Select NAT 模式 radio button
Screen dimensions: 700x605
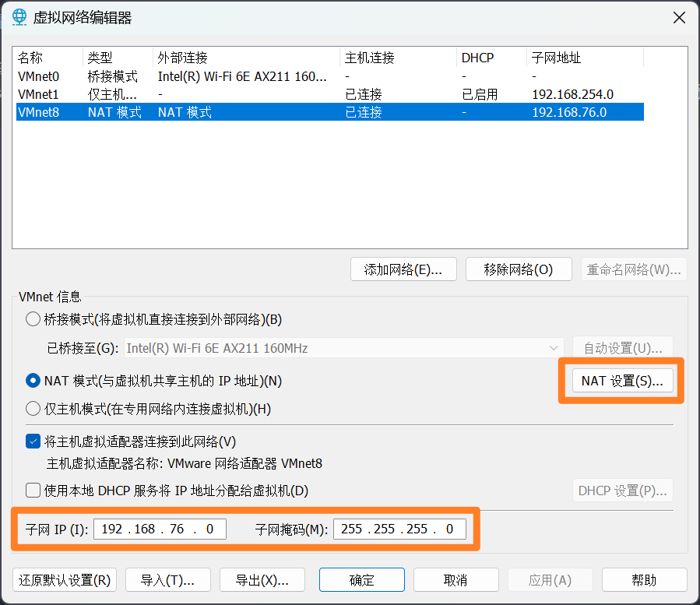[33, 381]
